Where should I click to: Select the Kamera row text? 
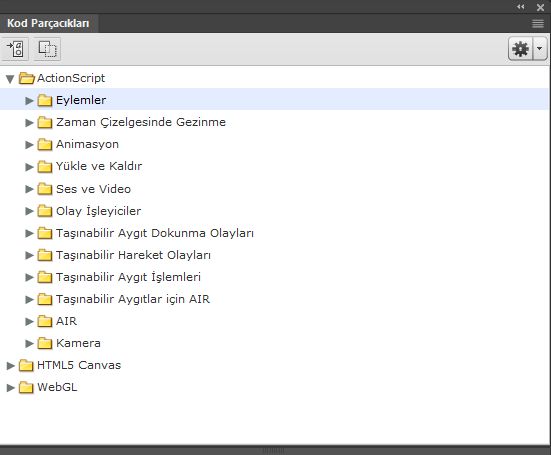point(78,343)
